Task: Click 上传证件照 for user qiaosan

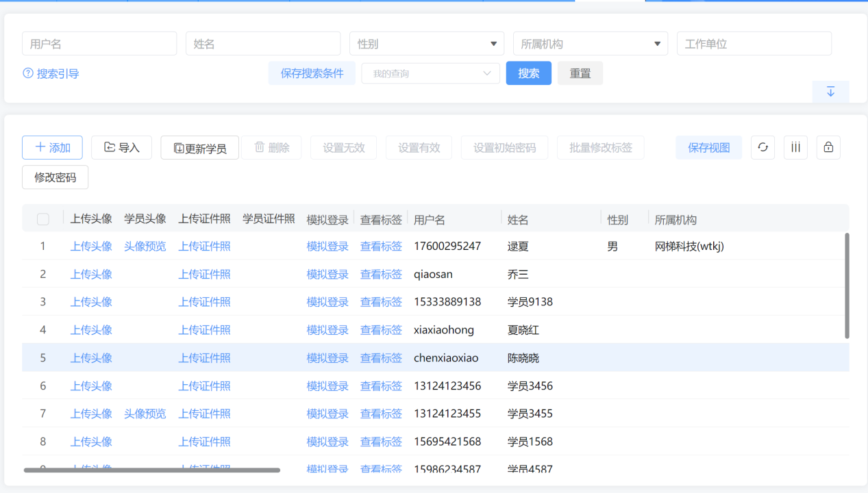Action: point(205,275)
